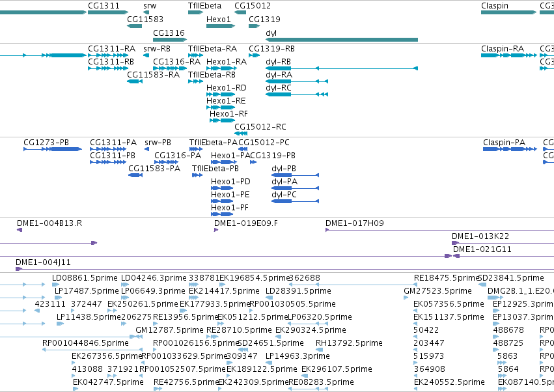Select protein Hexo1-PF

point(230,208)
